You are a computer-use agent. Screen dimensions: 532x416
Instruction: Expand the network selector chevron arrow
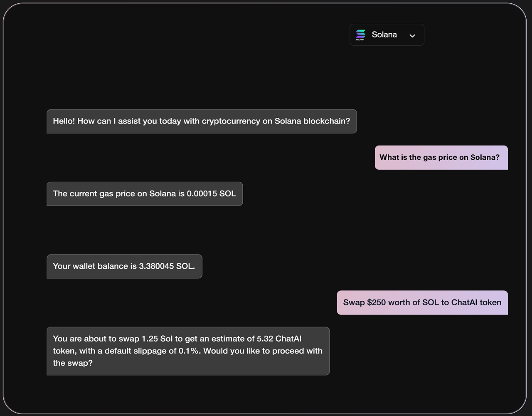(412, 36)
